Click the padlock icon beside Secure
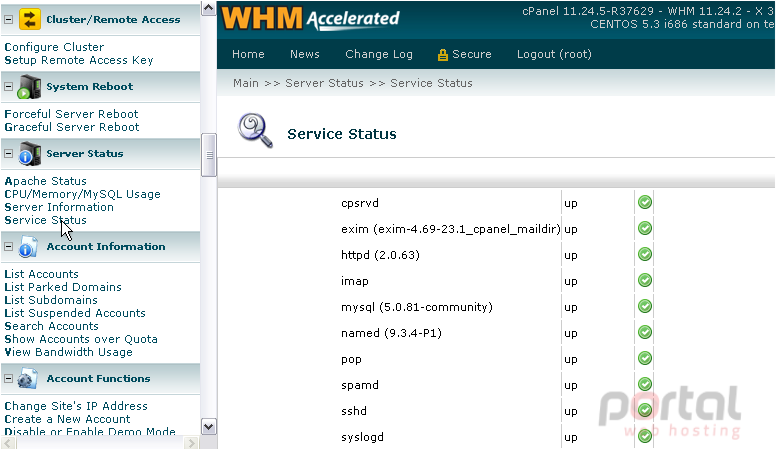This screenshot has height=450, width=776. tap(442, 54)
